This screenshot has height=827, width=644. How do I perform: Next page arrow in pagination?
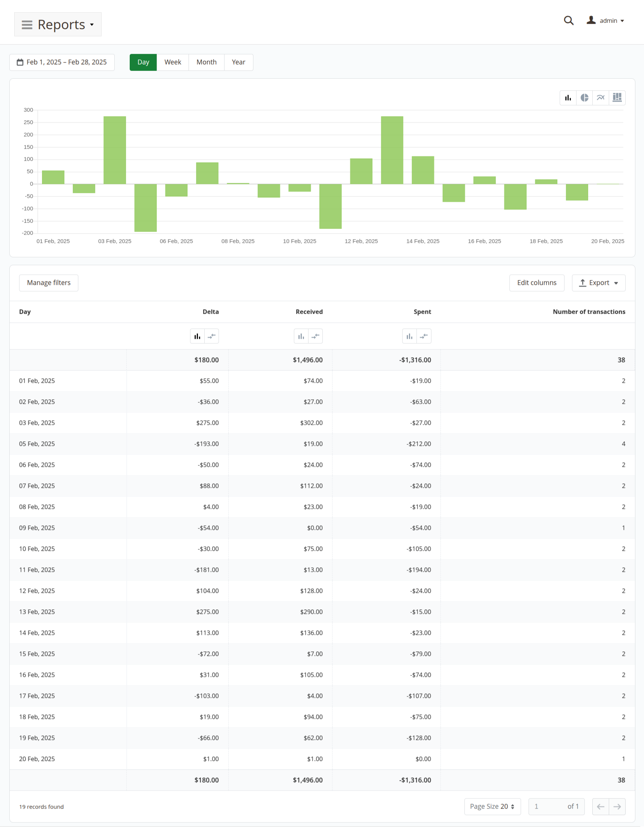click(x=617, y=807)
